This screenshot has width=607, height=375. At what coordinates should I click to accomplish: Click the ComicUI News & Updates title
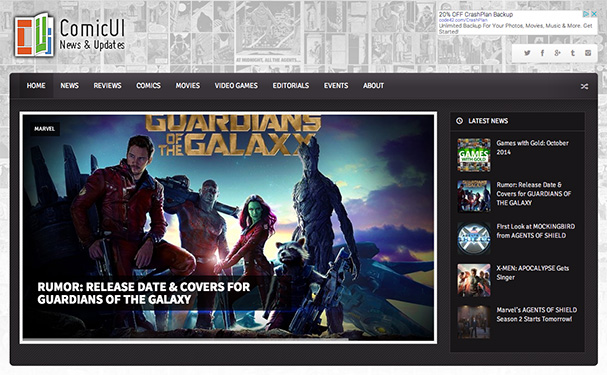92,35
